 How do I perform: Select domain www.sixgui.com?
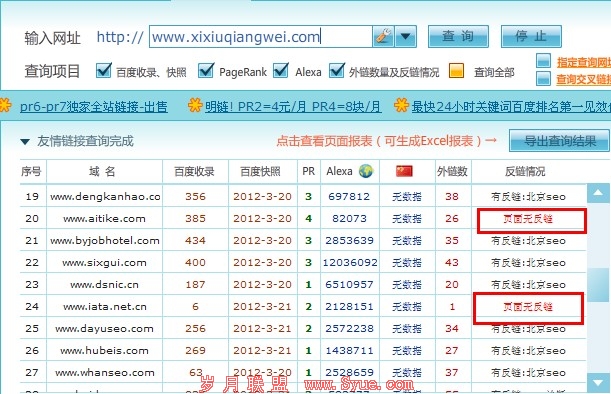coord(104,263)
